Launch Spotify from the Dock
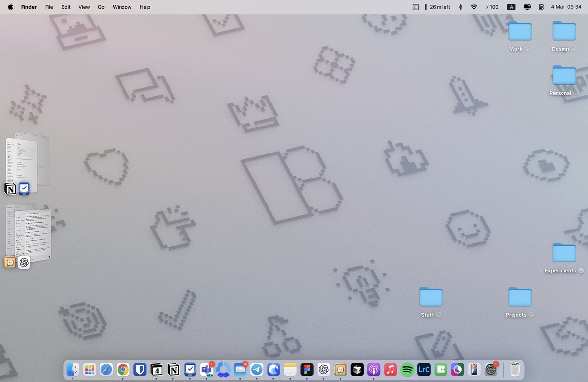588x382 pixels. 407,369
